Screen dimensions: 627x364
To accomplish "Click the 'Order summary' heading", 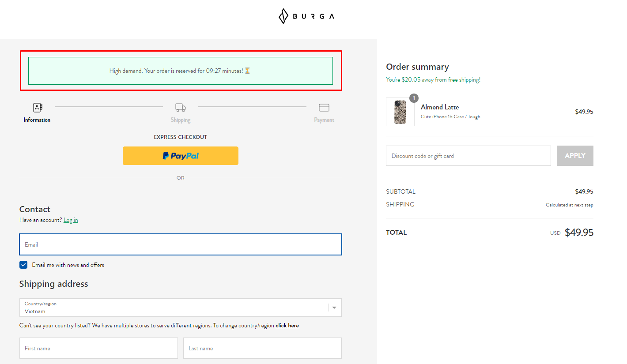I will click(417, 67).
